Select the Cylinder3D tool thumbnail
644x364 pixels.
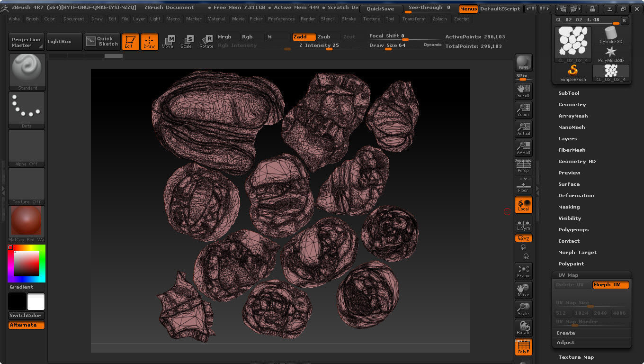(x=611, y=35)
